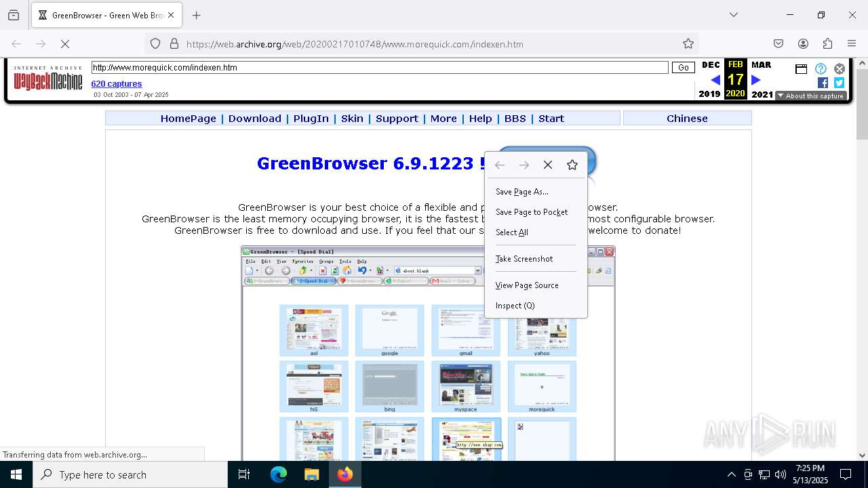
Task: Click into the Firefox address bar URL
Action: 355,44
